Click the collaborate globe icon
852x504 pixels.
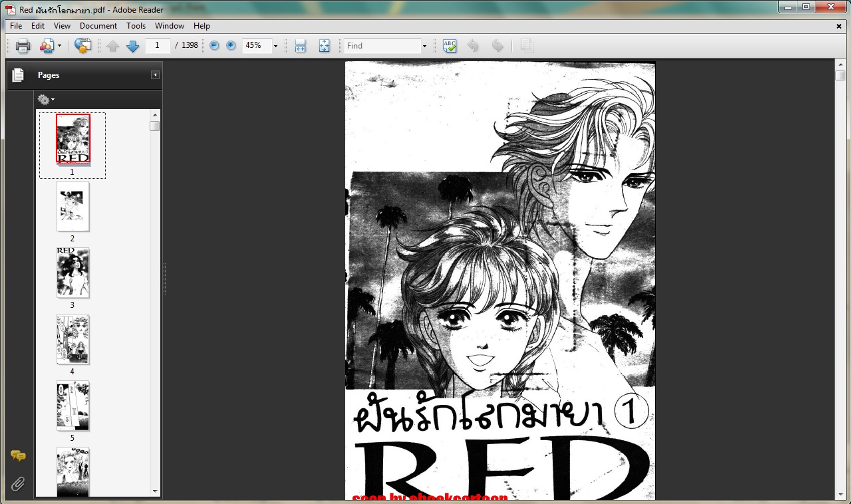(82, 46)
